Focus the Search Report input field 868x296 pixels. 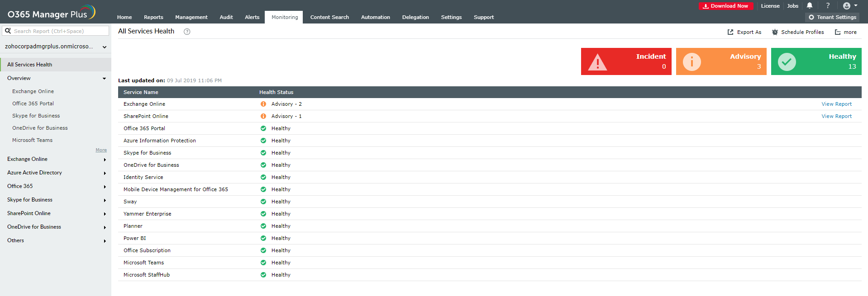point(56,31)
